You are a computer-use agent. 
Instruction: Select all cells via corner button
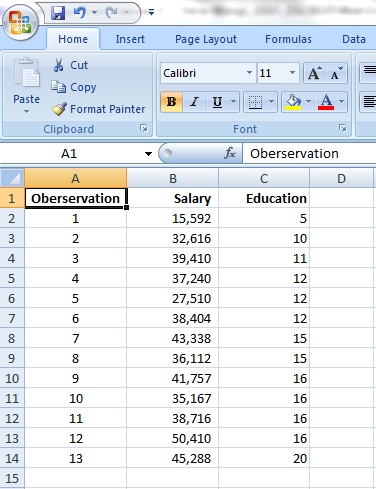pyautogui.click(x=12, y=178)
